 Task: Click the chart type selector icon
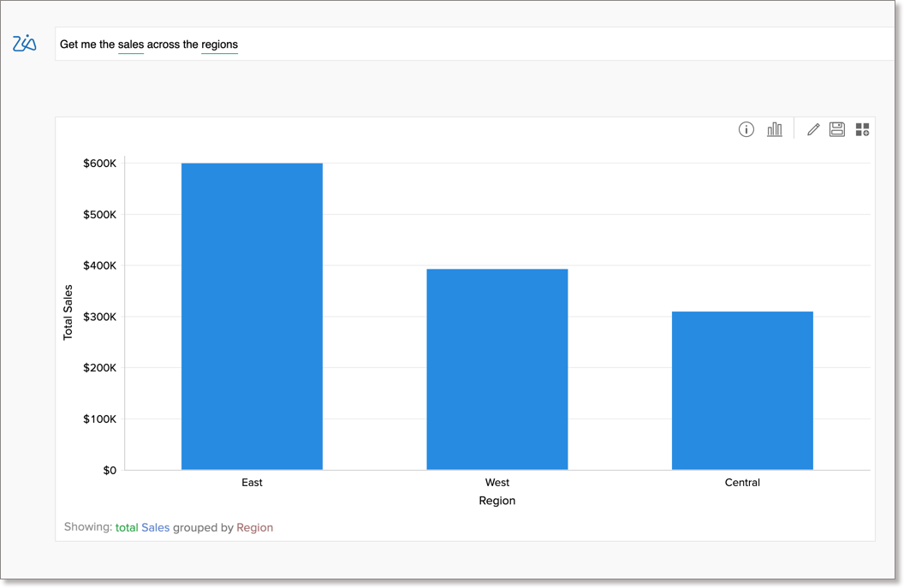point(775,128)
